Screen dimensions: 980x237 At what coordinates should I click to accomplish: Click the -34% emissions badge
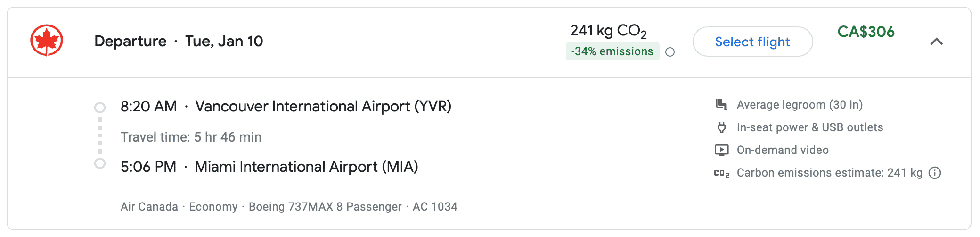(x=612, y=51)
